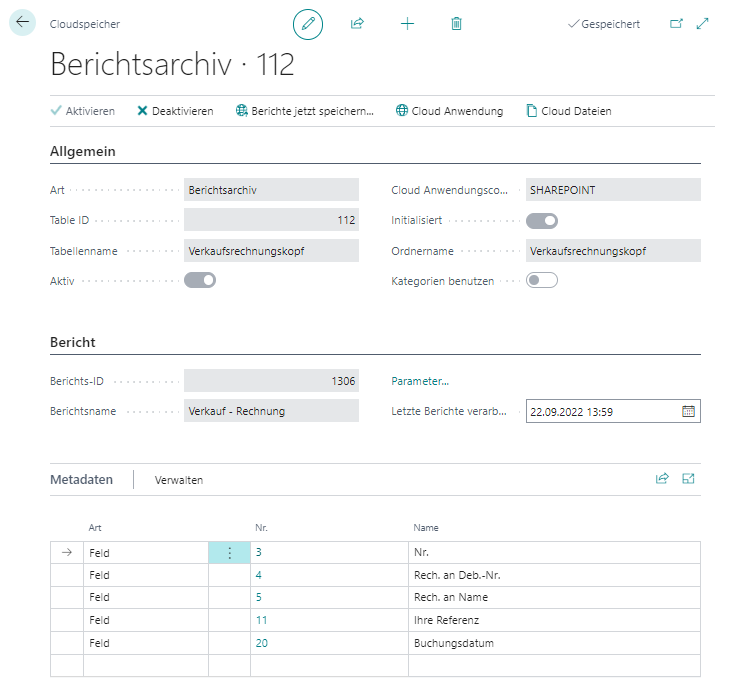The height and width of the screenshot is (678, 753).
Task: Maximize the Metadaten section
Action: coord(688,479)
